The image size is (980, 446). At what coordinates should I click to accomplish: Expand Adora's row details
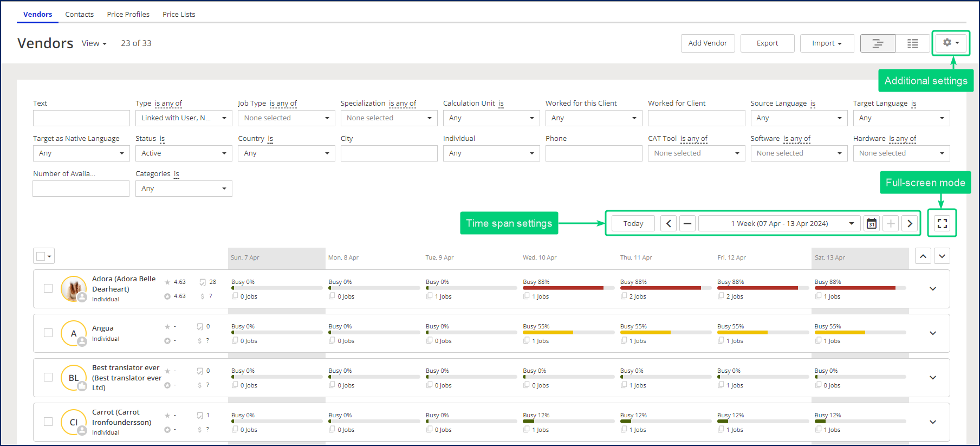(933, 289)
